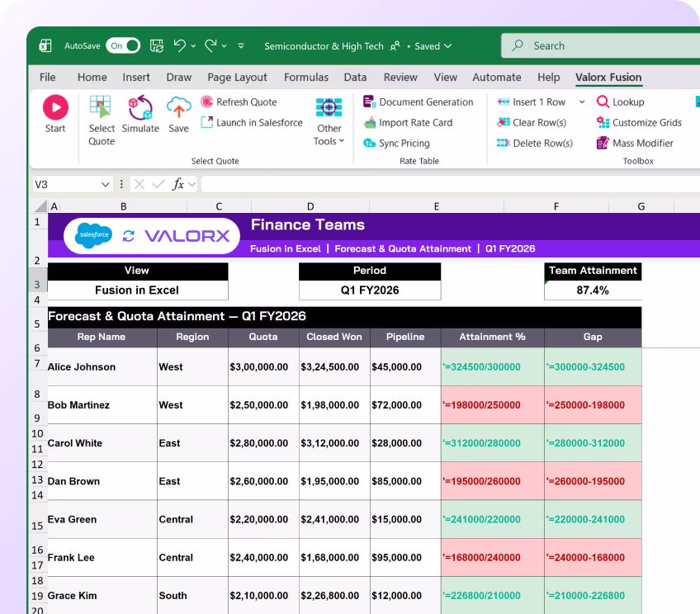Open the Name Box dropdown showing V3

[105, 184]
